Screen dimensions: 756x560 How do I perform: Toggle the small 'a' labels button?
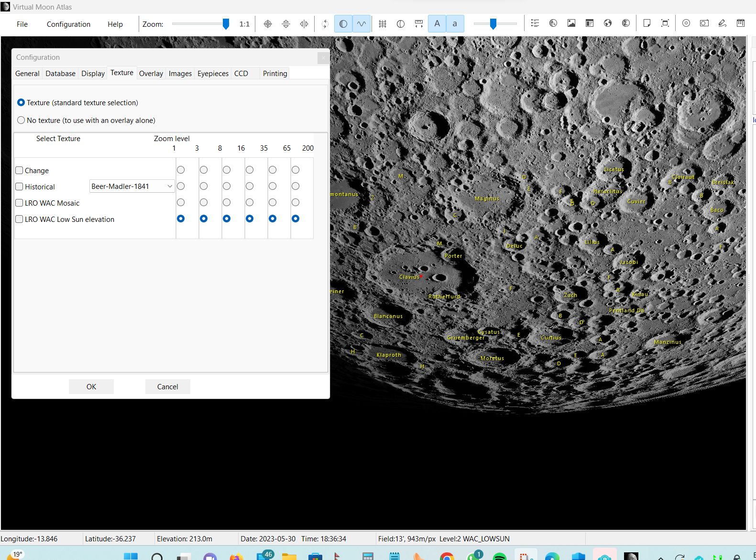tap(455, 23)
